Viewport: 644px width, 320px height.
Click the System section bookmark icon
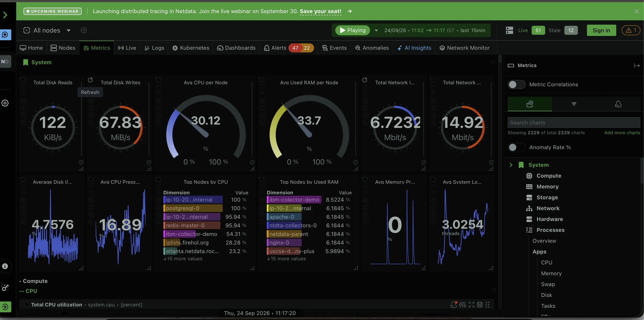(25, 62)
